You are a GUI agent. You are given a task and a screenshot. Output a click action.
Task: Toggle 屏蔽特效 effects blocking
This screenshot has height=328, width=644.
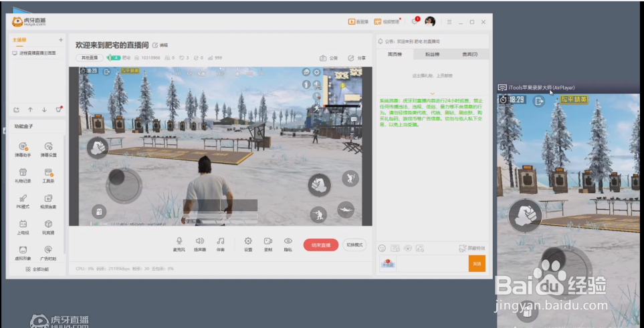pos(471,248)
